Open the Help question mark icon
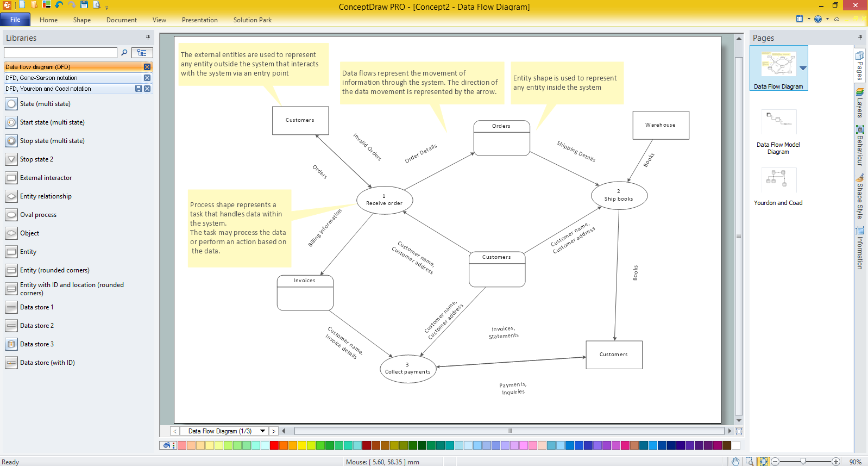Screen dimensions: 868x466 tap(818, 19)
